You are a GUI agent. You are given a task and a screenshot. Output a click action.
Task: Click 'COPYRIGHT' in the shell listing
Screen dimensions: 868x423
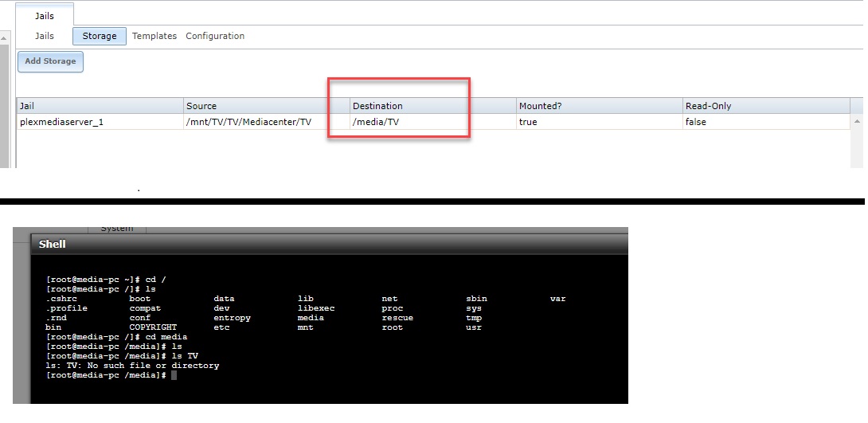tap(153, 327)
